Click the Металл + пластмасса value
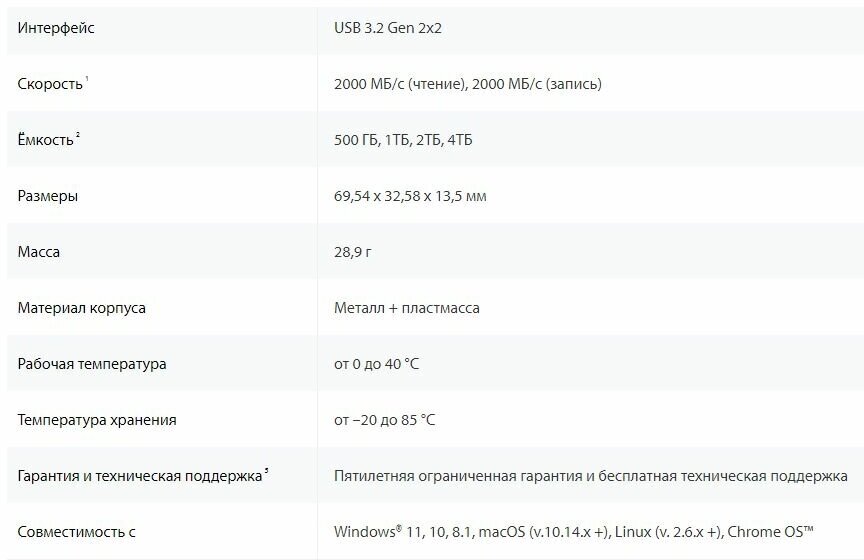The width and height of the screenshot is (864, 560). point(407,308)
